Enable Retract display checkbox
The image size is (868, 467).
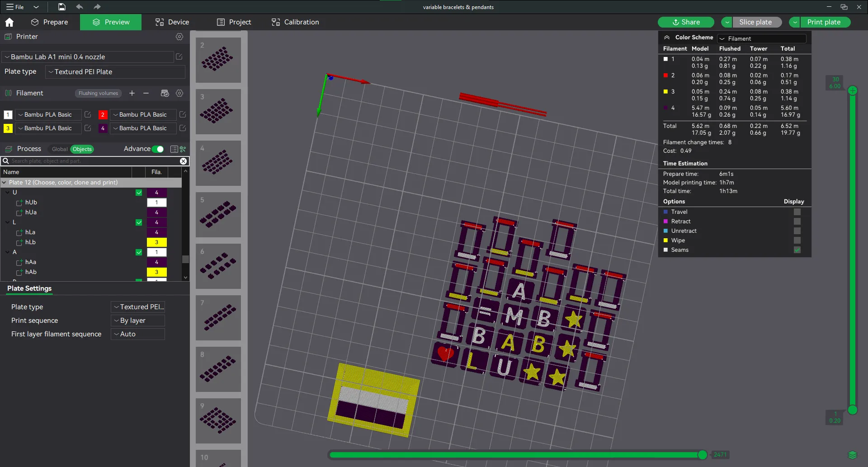797,222
